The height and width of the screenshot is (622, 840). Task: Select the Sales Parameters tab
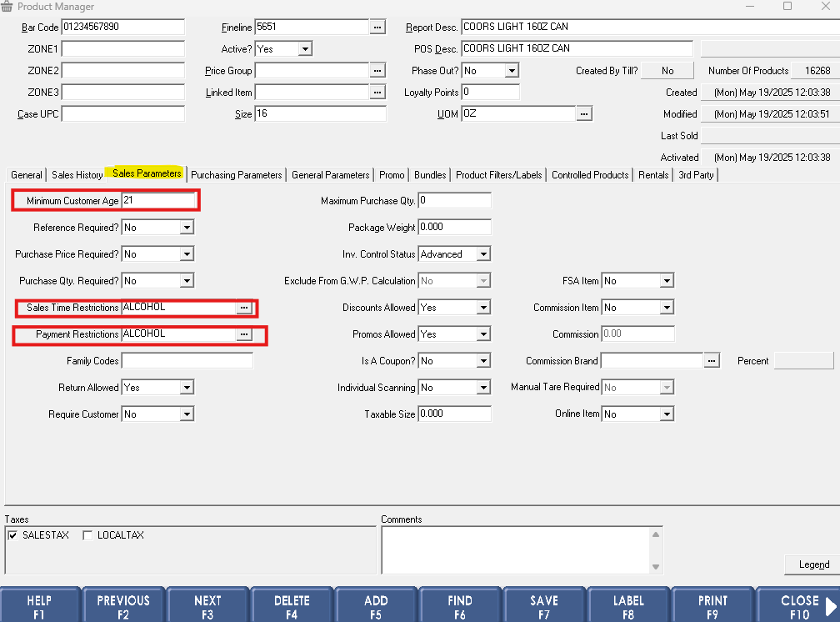pyautogui.click(x=147, y=173)
